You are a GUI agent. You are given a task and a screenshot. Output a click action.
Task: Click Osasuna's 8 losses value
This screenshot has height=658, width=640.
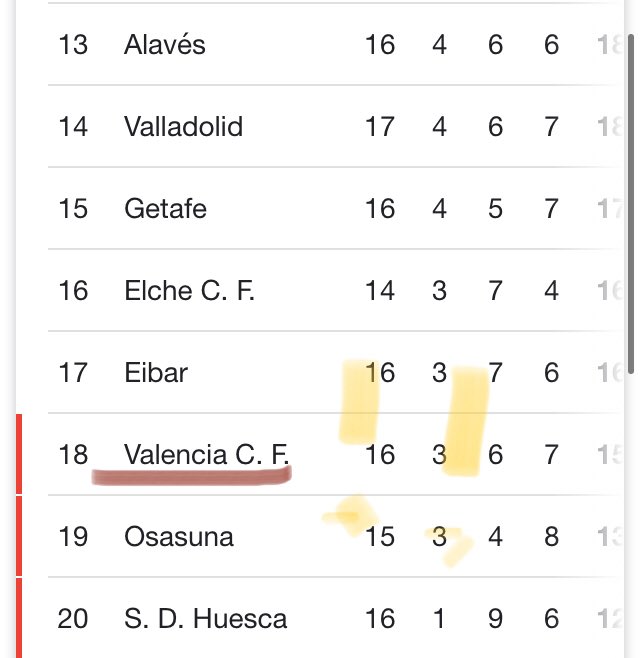click(x=551, y=537)
